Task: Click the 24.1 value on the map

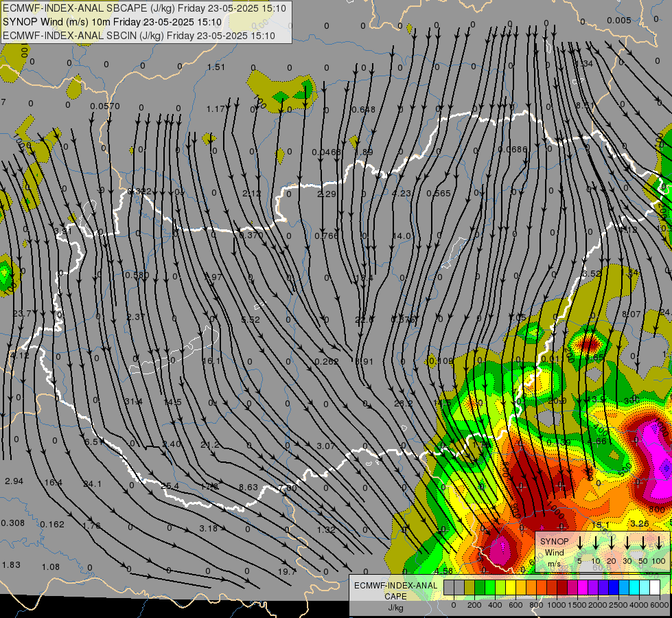Action: coord(93,484)
